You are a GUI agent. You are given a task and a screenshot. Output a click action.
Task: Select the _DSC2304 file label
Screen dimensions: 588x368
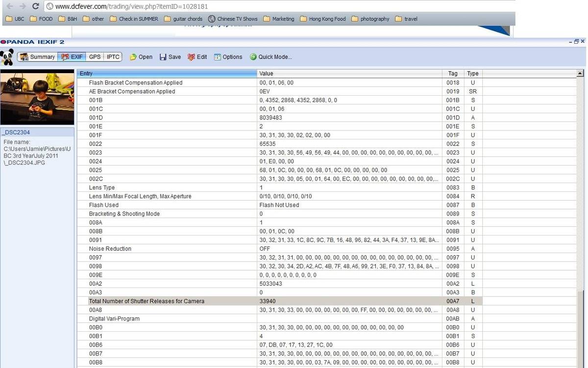coord(16,132)
